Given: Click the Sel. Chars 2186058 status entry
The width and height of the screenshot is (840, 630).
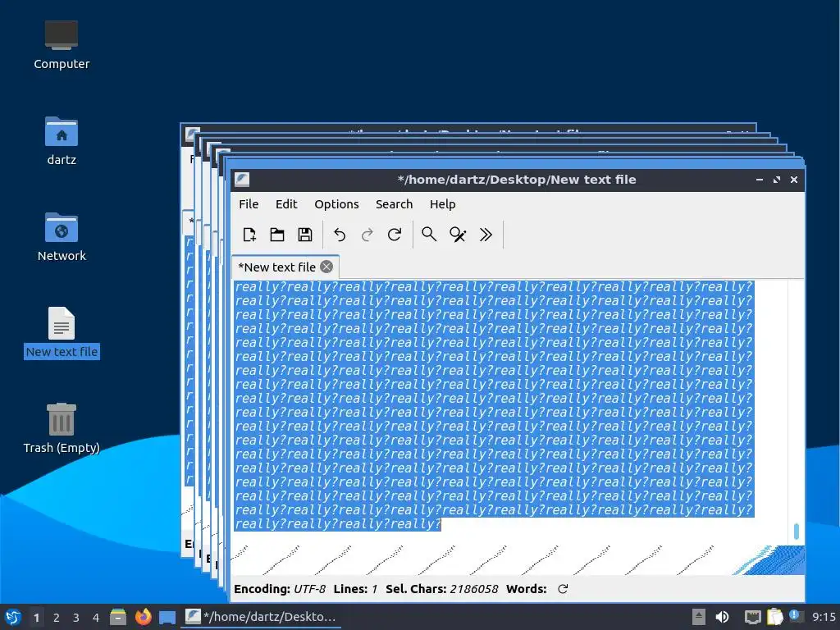Looking at the screenshot, I should (442, 589).
